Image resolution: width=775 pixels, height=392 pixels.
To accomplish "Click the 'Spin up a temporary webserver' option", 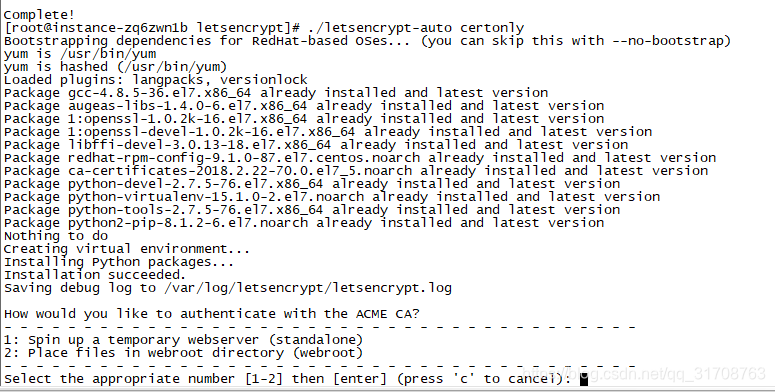I will 183,340.
